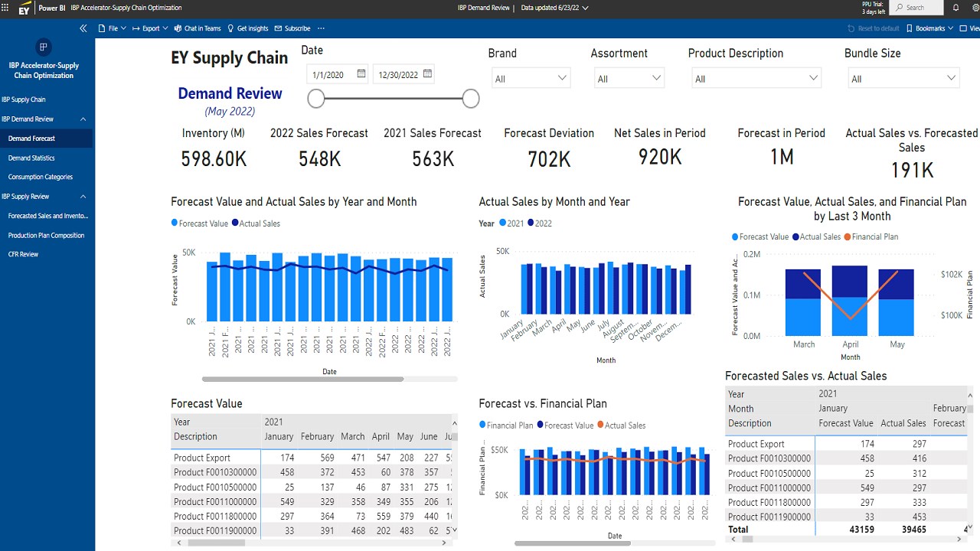Collapse the IBP Supply Review section

click(x=83, y=196)
